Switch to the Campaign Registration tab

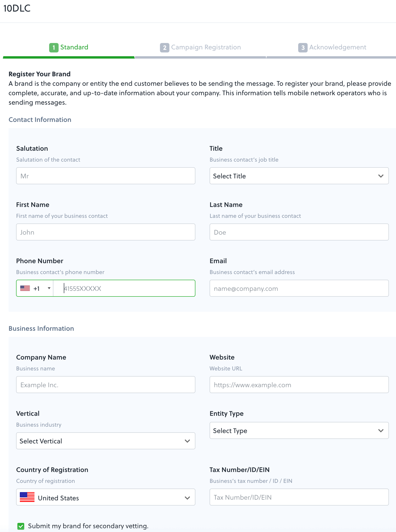point(206,47)
